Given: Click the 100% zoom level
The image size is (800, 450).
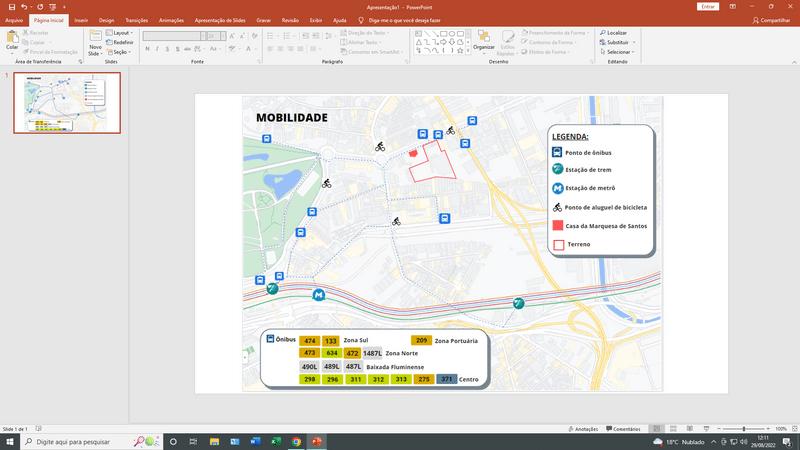Looking at the screenshot, I should [x=781, y=429].
